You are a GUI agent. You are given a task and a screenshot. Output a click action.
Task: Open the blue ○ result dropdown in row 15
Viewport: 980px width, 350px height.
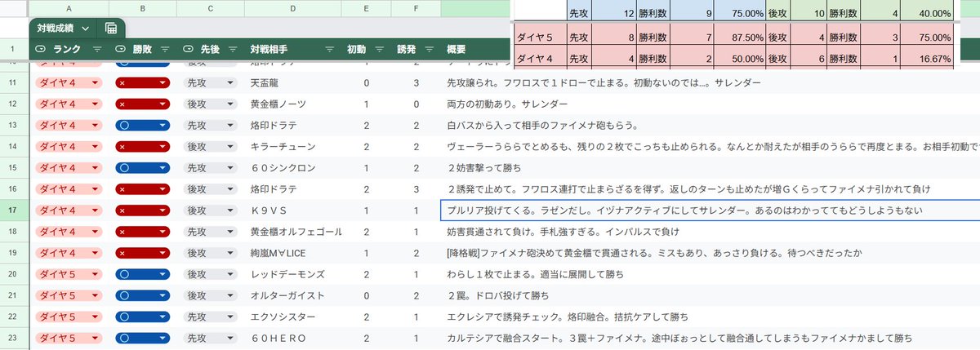pos(142,167)
